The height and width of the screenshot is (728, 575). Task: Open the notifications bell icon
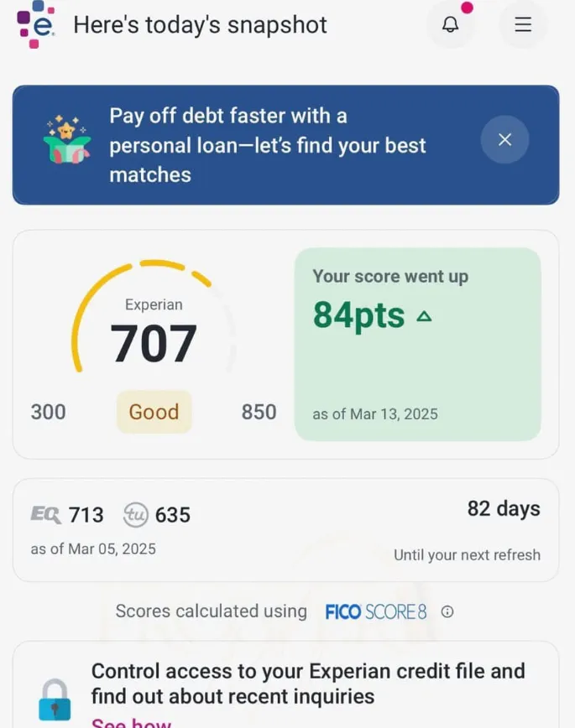point(450,24)
